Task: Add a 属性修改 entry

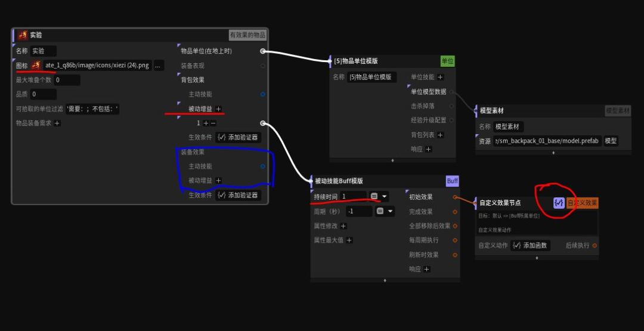Action: point(343,226)
